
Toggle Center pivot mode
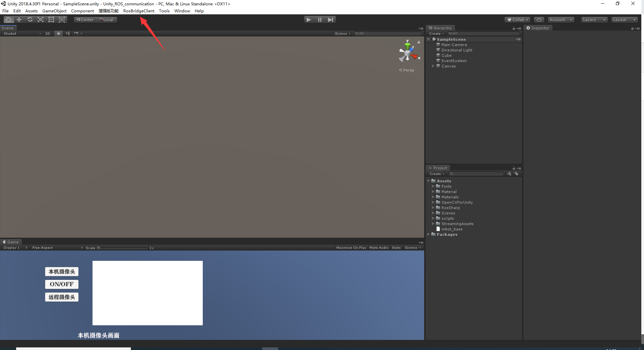coord(85,19)
